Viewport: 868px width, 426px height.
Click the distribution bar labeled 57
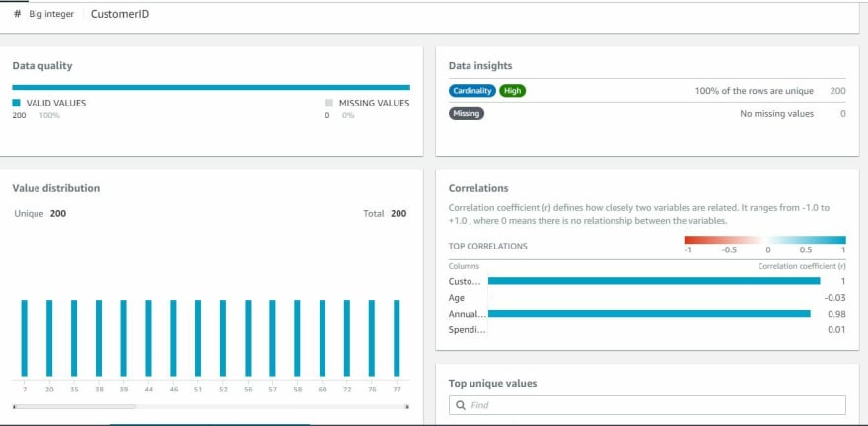click(272, 338)
